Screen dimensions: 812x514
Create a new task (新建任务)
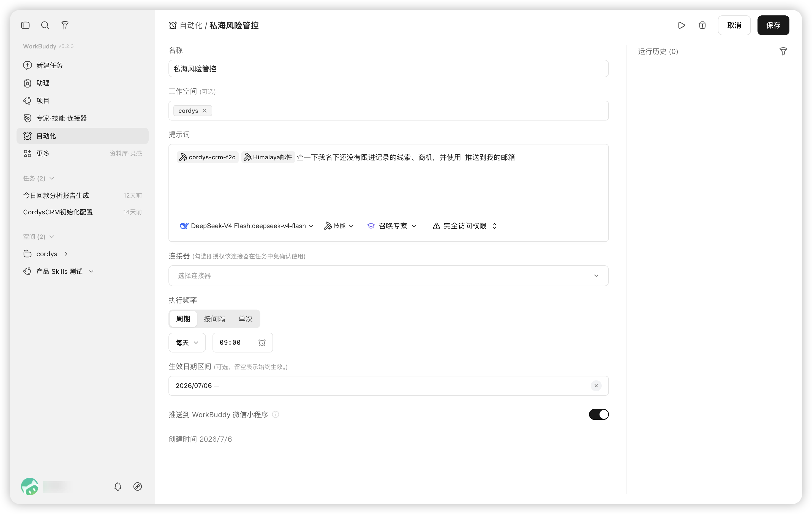[x=82, y=65]
